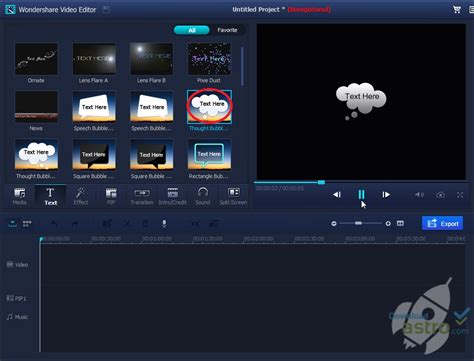
Task: Click zoom-to-fit timeline icon
Action: [x=400, y=223]
